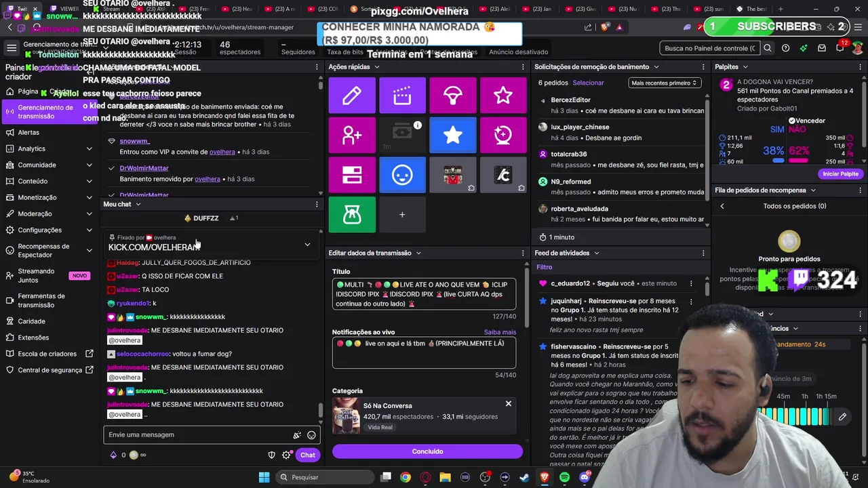Click the pencil edit icon on stream timeline

point(842,417)
